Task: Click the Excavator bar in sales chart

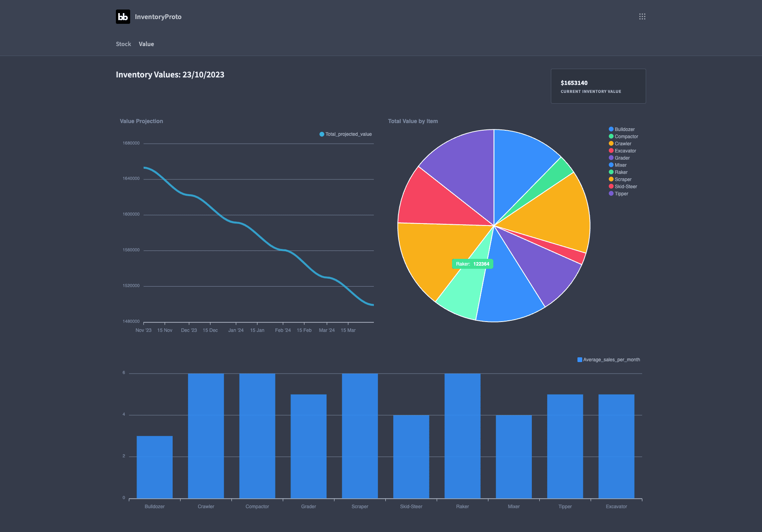Action: [x=616, y=446]
